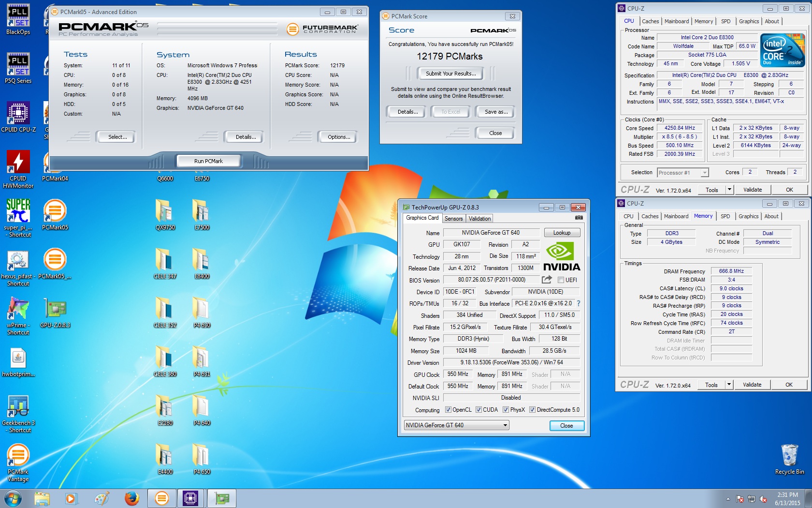The height and width of the screenshot is (508, 812).
Task: Open Windows Start button
Action: [x=13, y=498]
